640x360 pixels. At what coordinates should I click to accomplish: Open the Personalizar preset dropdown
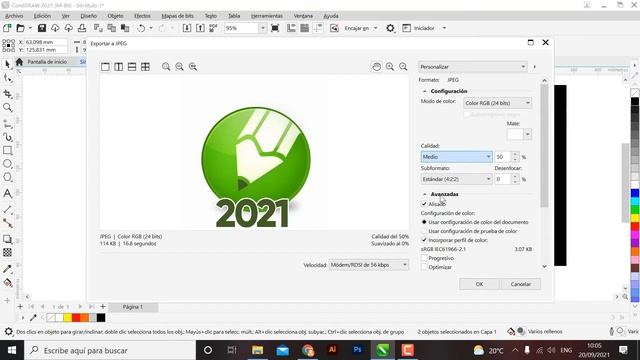click(x=473, y=67)
